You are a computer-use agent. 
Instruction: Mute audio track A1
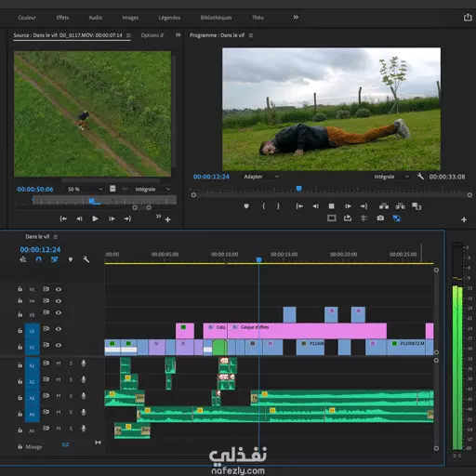(59, 364)
